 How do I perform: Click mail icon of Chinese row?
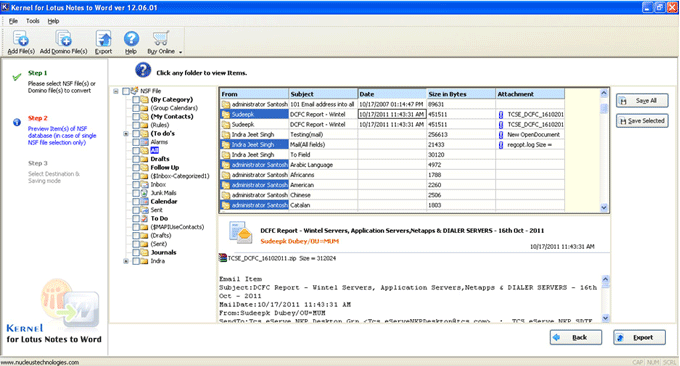[226, 195]
